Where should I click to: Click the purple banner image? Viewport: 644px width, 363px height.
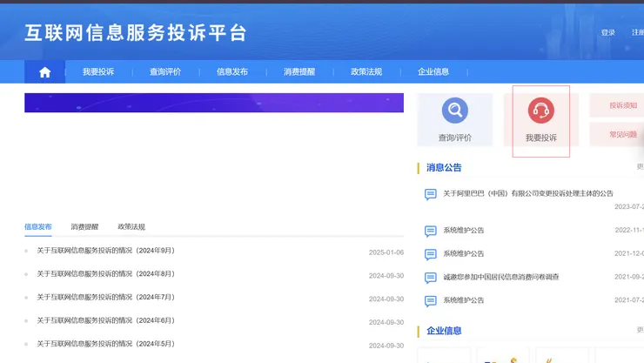(214, 103)
